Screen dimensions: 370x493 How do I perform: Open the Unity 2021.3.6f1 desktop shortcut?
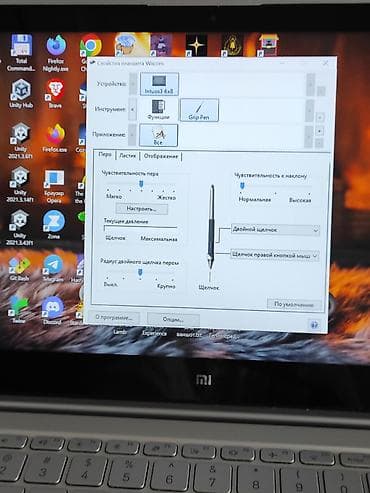20,141
